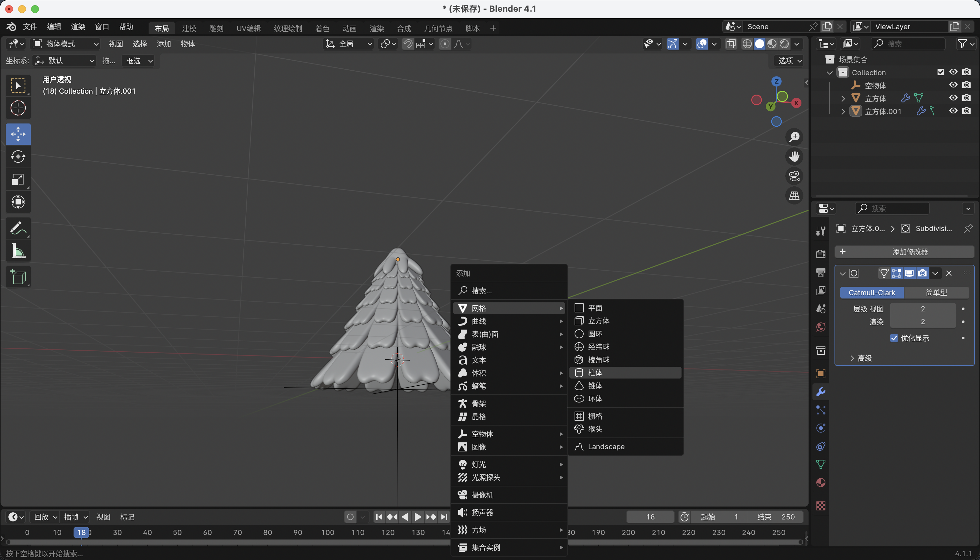Expand the 立方体 tree item in outliner
This screenshot has width=980, height=560.
pos(843,99)
